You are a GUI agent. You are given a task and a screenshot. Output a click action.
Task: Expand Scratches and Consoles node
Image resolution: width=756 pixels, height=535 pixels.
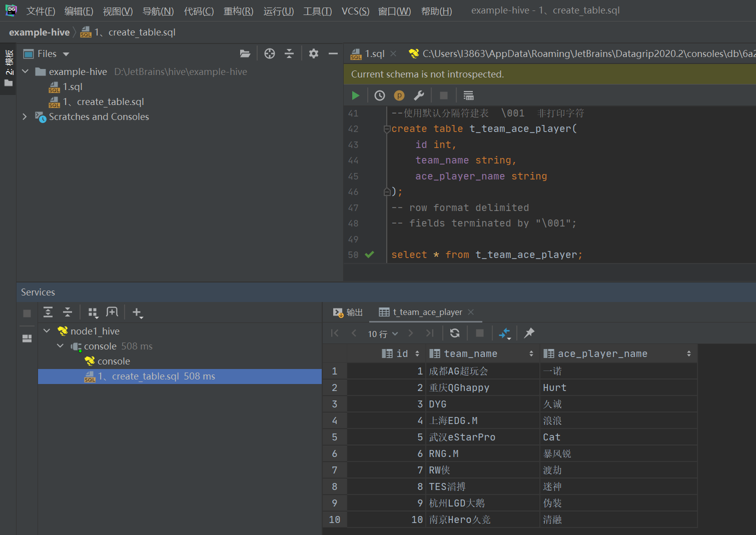coord(25,116)
